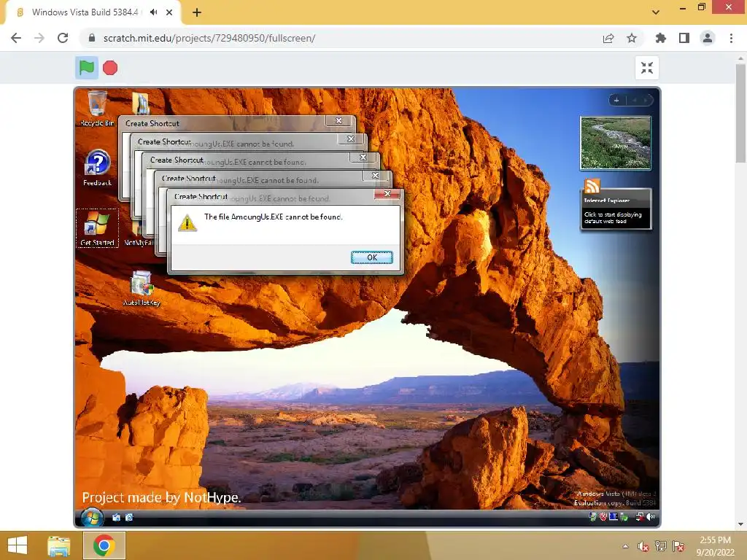The image size is (747, 560).
Task: Close the fourth Create Shortcut dialog
Action: (x=351, y=139)
